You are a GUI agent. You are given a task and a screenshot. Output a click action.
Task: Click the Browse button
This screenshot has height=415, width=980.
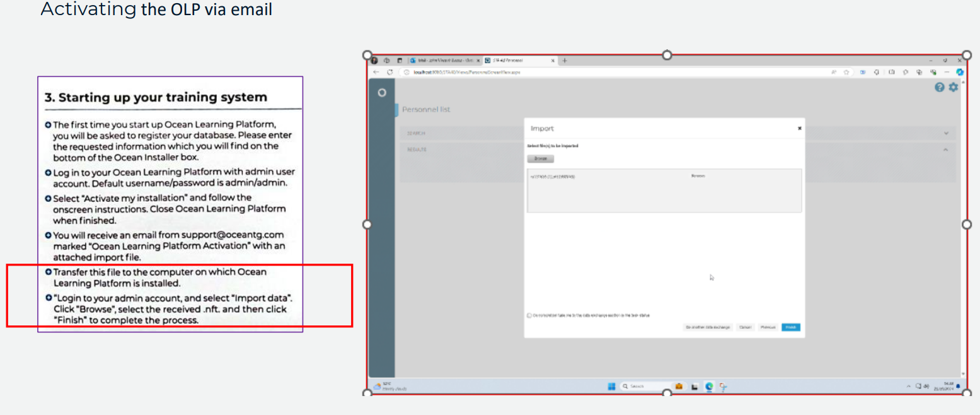tap(540, 159)
